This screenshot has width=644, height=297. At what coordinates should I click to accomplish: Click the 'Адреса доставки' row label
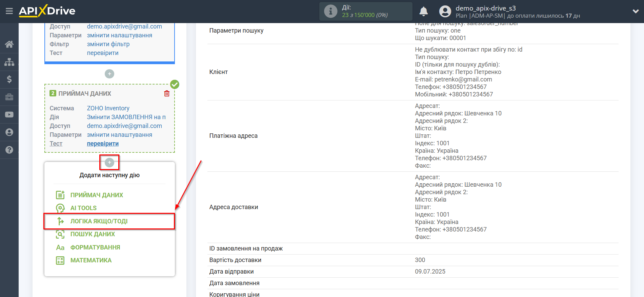(234, 207)
